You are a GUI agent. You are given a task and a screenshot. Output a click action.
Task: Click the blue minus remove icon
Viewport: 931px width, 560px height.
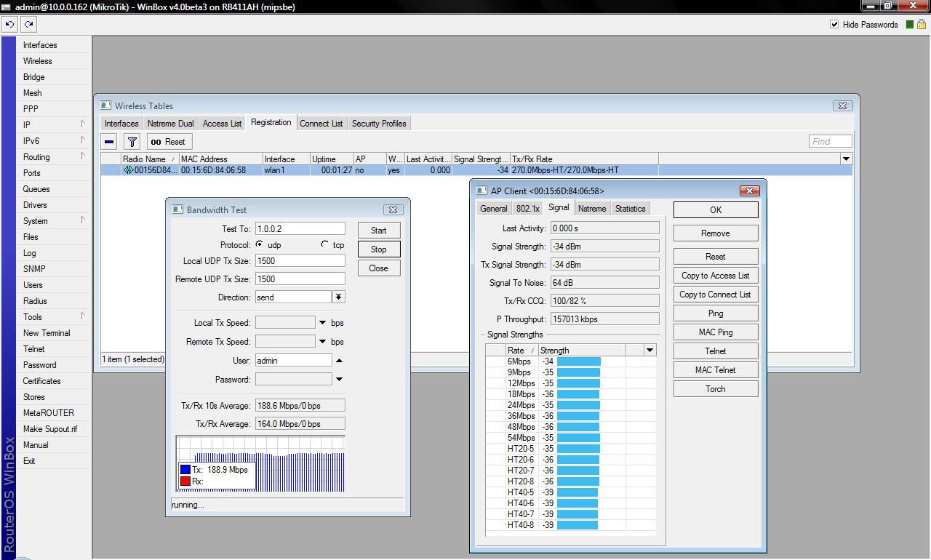tap(109, 142)
